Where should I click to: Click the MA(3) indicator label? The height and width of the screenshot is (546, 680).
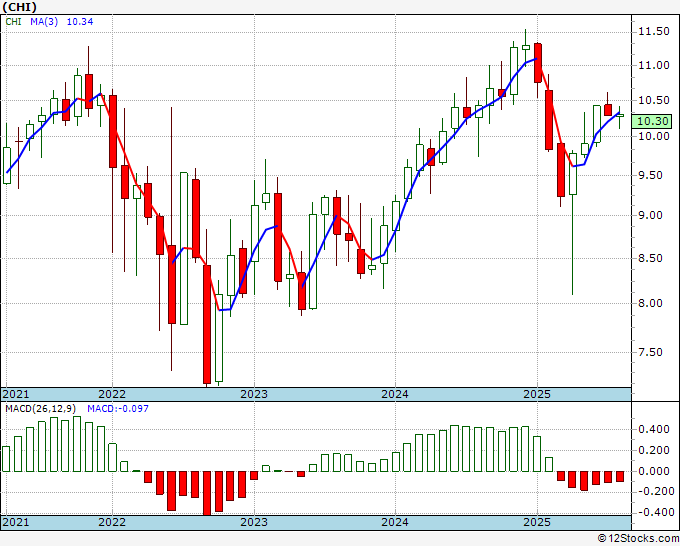(x=44, y=22)
